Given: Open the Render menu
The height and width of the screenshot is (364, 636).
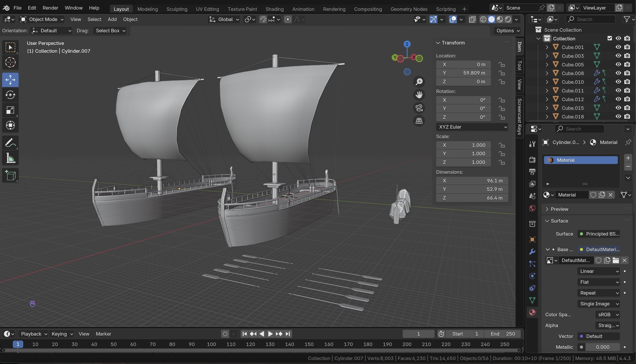Looking at the screenshot, I should tap(50, 8).
